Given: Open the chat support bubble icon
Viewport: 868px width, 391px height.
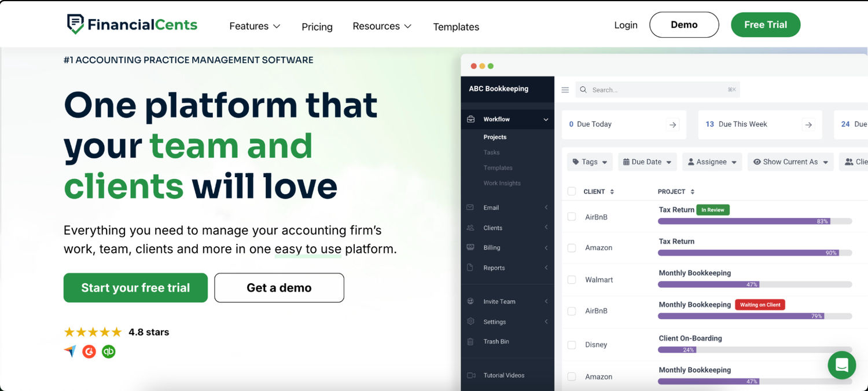Looking at the screenshot, I should click(841, 365).
